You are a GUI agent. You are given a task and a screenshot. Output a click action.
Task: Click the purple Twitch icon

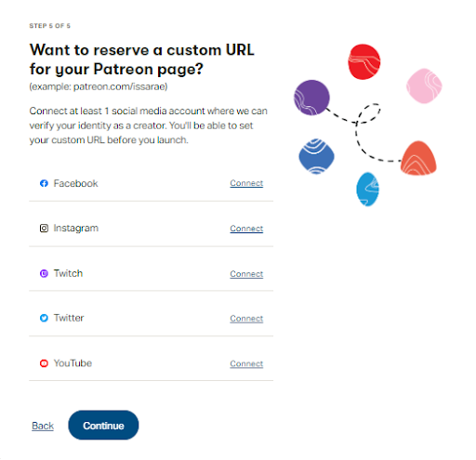click(x=44, y=273)
